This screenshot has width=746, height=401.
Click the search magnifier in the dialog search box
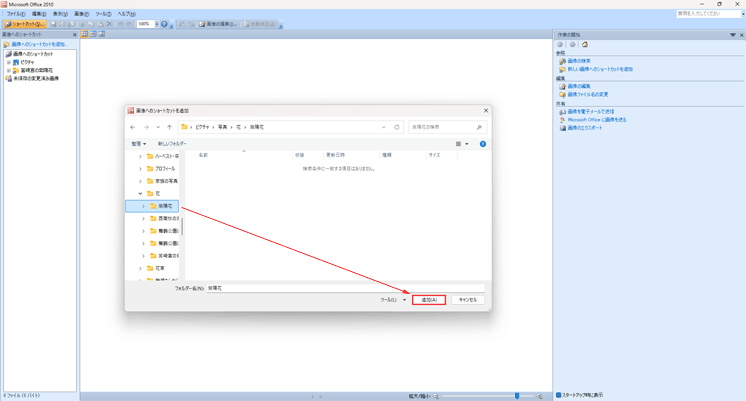click(479, 127)
